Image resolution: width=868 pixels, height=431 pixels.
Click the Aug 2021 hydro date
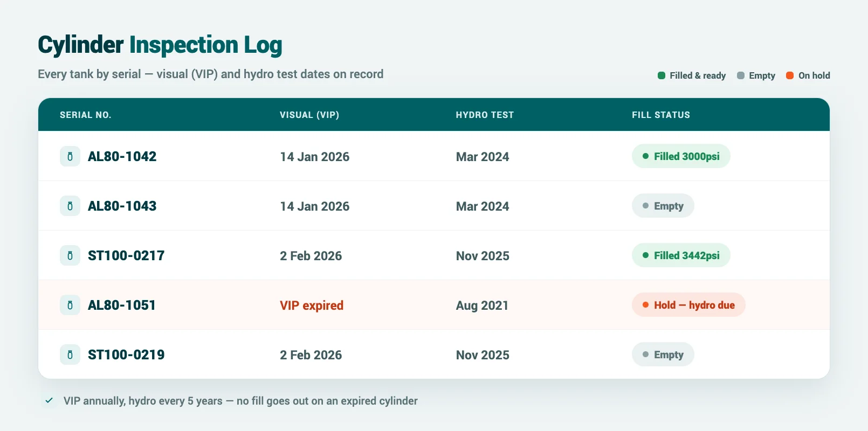click(x=483, y=305)
